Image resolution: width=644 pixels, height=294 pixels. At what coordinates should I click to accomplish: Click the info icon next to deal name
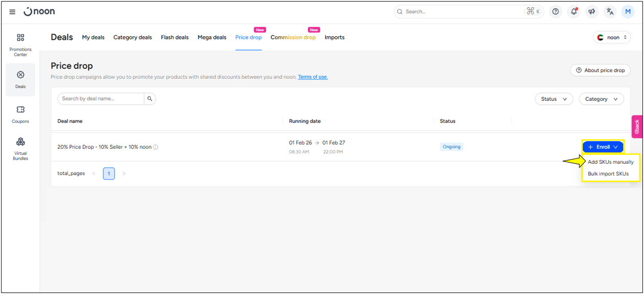tap(156, 147)
